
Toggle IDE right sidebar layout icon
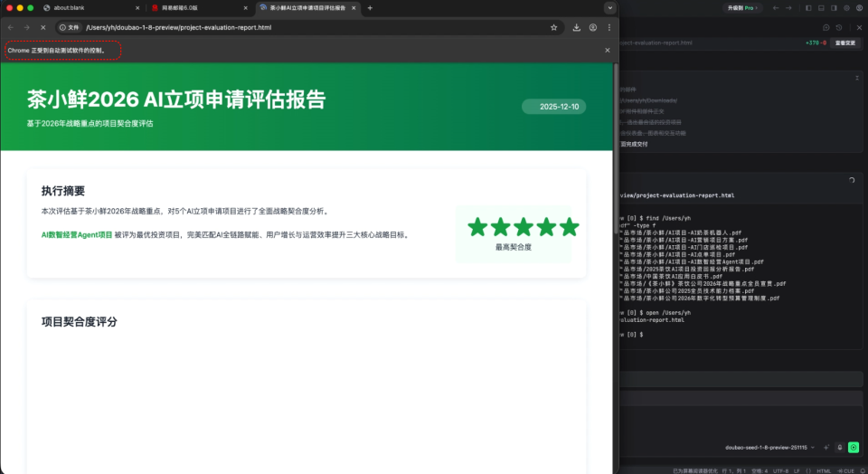click(834, 8)
